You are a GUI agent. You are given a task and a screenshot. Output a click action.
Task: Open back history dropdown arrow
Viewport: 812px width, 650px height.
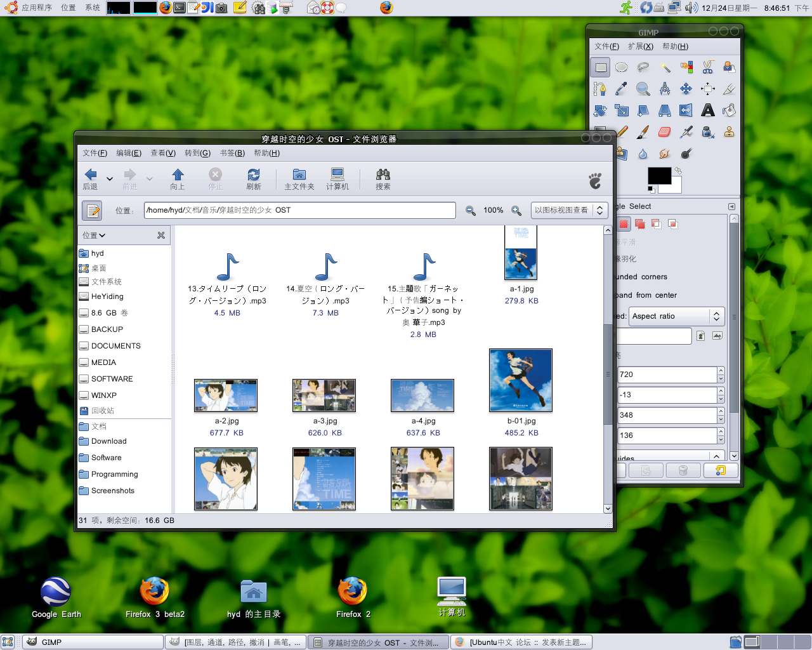tap(110, 179)
